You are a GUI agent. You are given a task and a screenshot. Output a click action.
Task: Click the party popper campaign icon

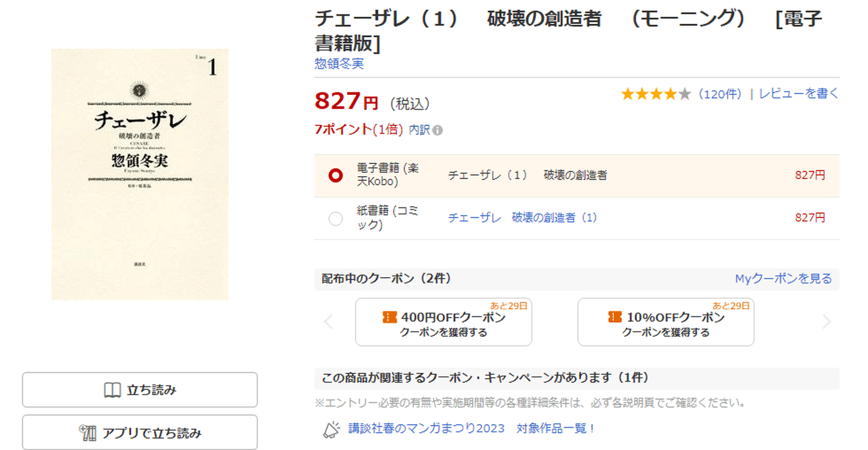click(x=331, y=429)
